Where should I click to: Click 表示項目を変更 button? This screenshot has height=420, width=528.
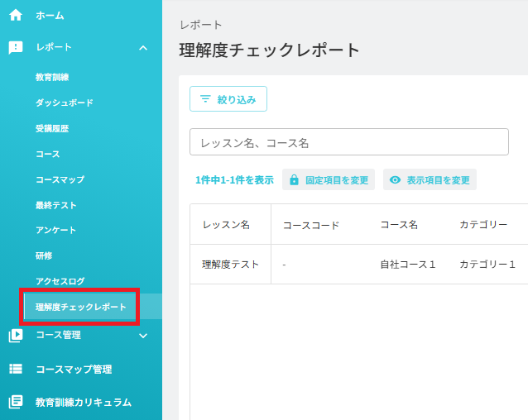pos(430,179)
